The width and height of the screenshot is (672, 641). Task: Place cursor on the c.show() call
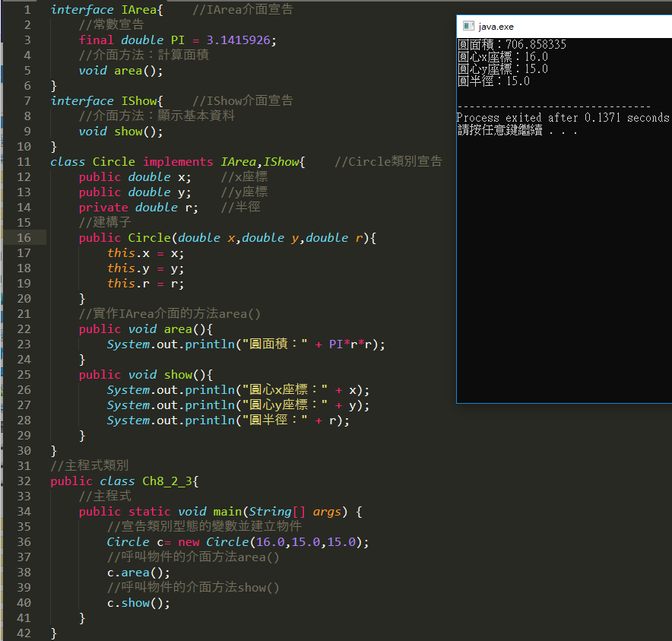click(x=138, y=603)
